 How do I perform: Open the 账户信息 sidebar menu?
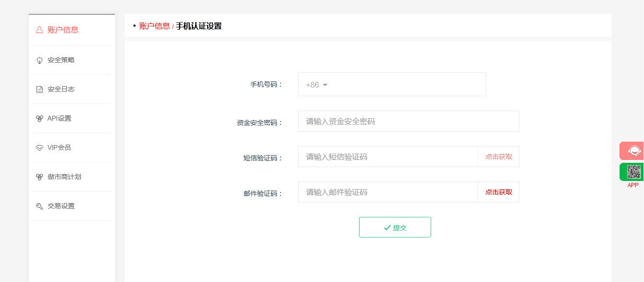(72, 30)
